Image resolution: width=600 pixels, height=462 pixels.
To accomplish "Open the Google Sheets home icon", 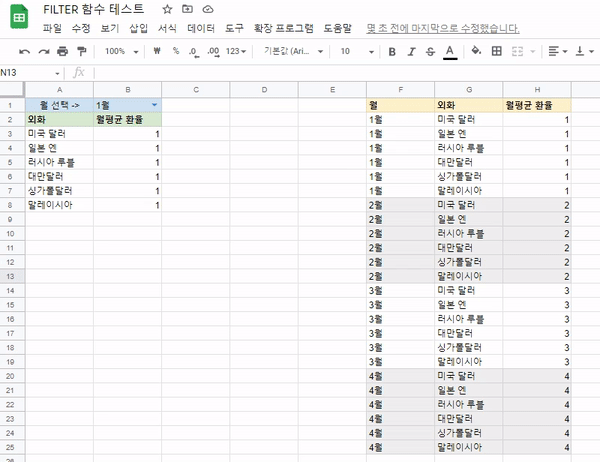I will click(x=19, y=17).
